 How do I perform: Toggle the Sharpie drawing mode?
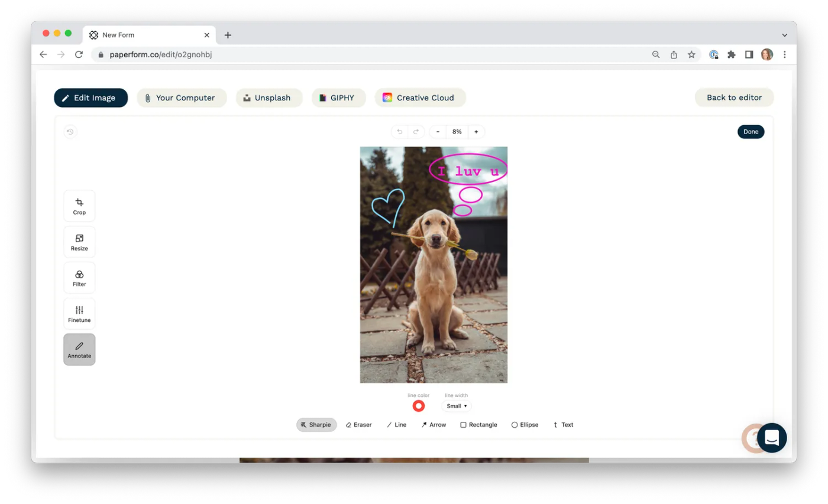click(316, 424)
